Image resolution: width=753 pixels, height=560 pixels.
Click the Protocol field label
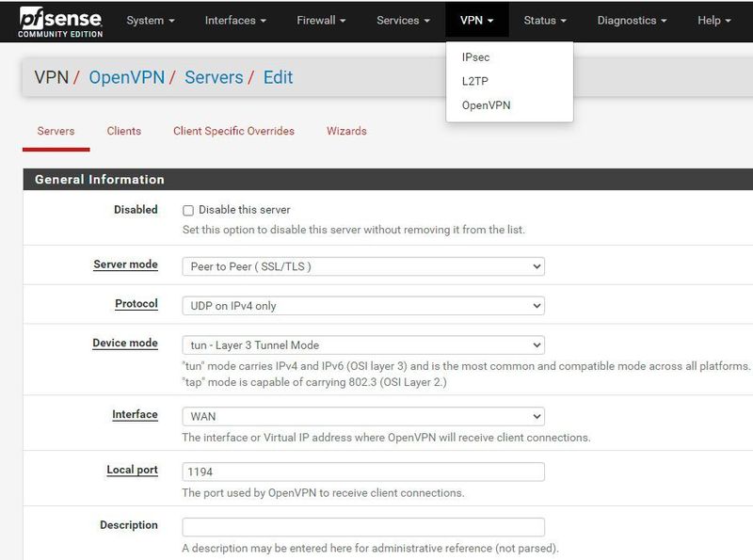point(136,304)
